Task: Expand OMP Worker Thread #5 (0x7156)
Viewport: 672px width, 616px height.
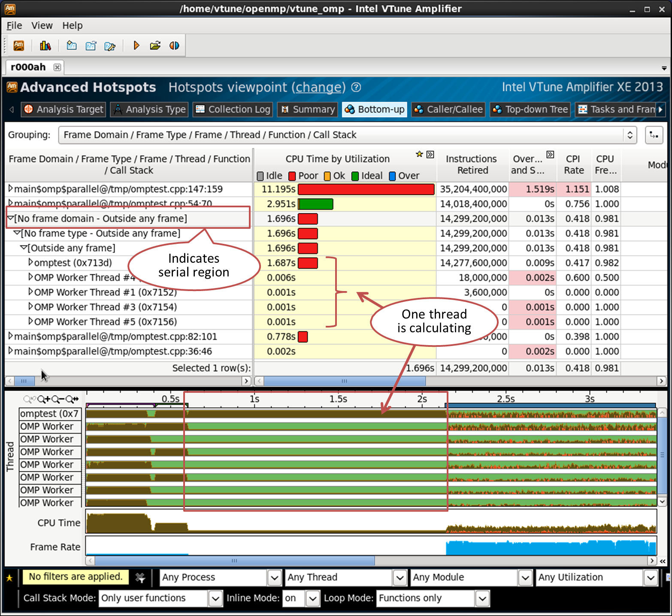Action: 30,321
